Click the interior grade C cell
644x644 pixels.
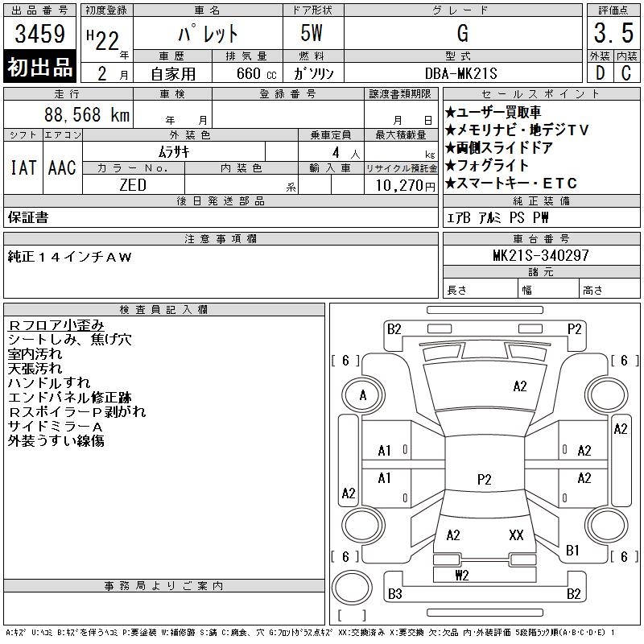tap(626, 72)
